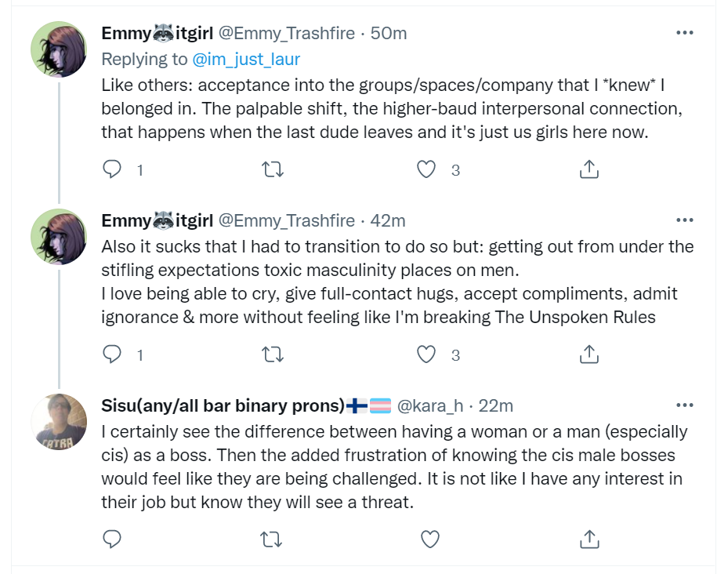The height and width of the screenshot is (574, 728).
Task: Open the @im_just_laur mention link
Action: pyautogui.click(x=246, y=60)
